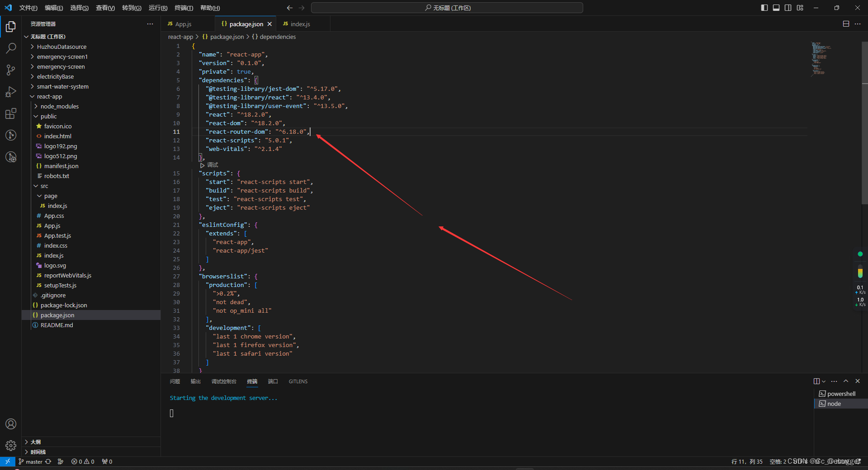Click the synchronize changes icon
This screenshot has width=868, height=470.
click(x=48, y=461)
